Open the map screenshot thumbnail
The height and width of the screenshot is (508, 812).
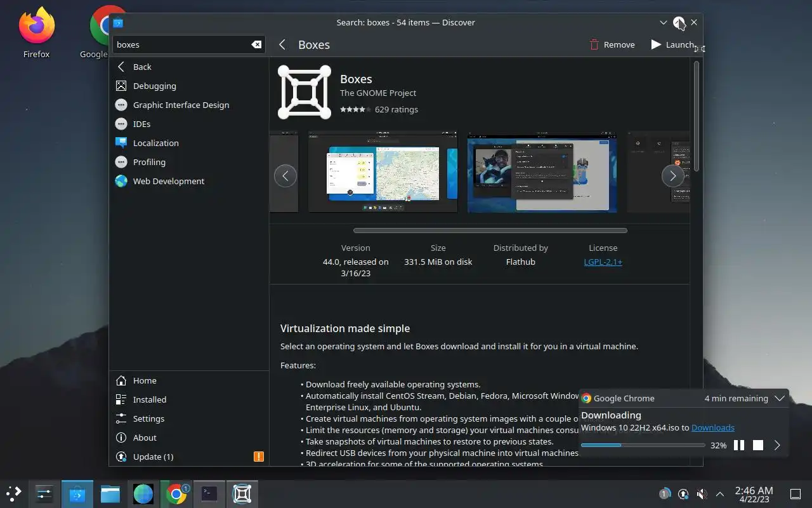[x=383, y=171]
